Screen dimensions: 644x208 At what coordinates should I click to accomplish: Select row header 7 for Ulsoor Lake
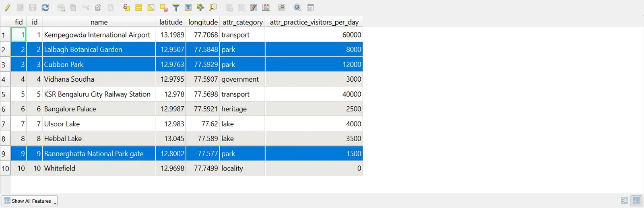click(5, 124)
